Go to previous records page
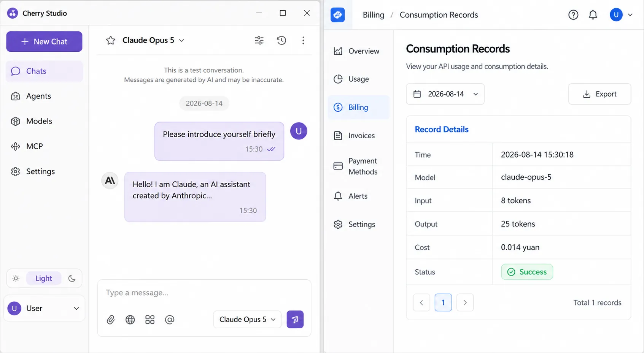The width and height of the screenshot is (644, 353). (421, 302)
